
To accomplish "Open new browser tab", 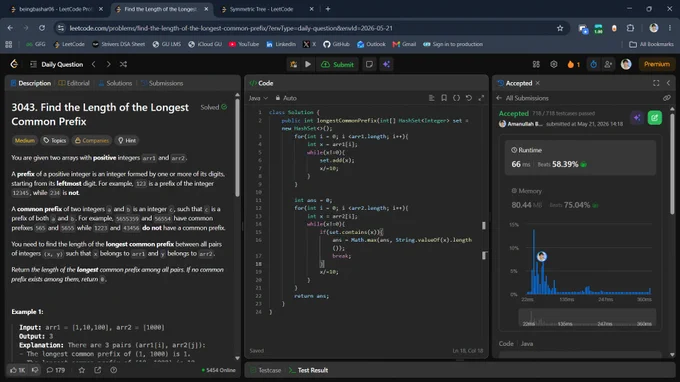I will tap(328, 9).
